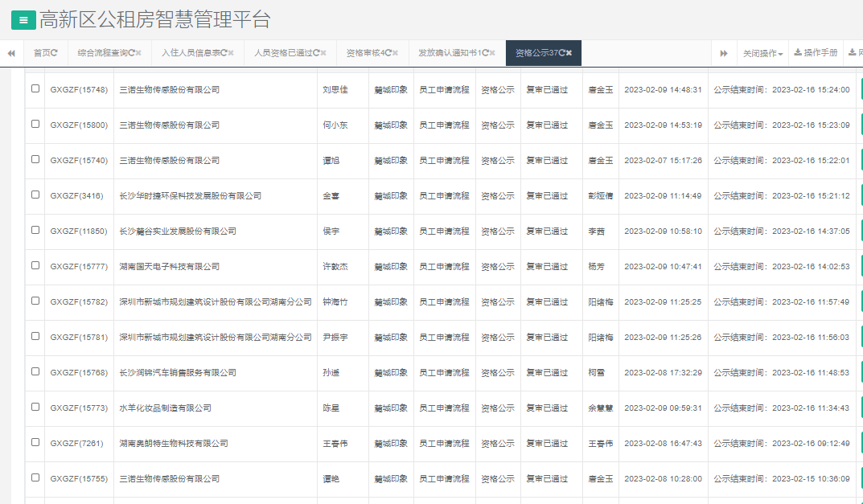Click the rightmost download icon in the toolbar
This screenshot has width=863, height=504.
pos(851,52)
